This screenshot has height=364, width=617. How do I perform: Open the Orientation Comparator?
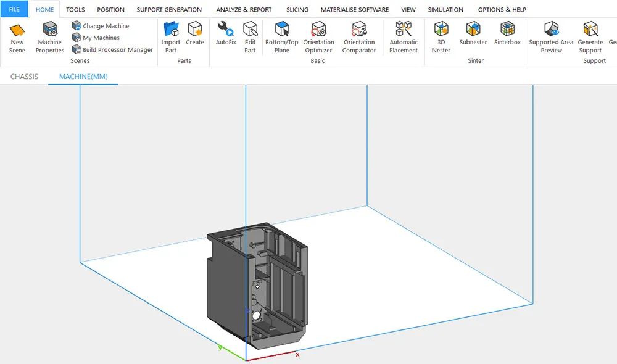point(359,38)
